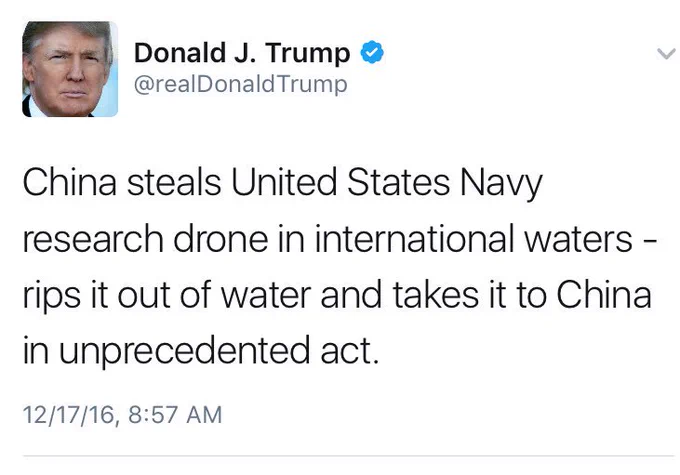Open the tweet options chevron menu

pyautogui.click(x=666, y=54)
